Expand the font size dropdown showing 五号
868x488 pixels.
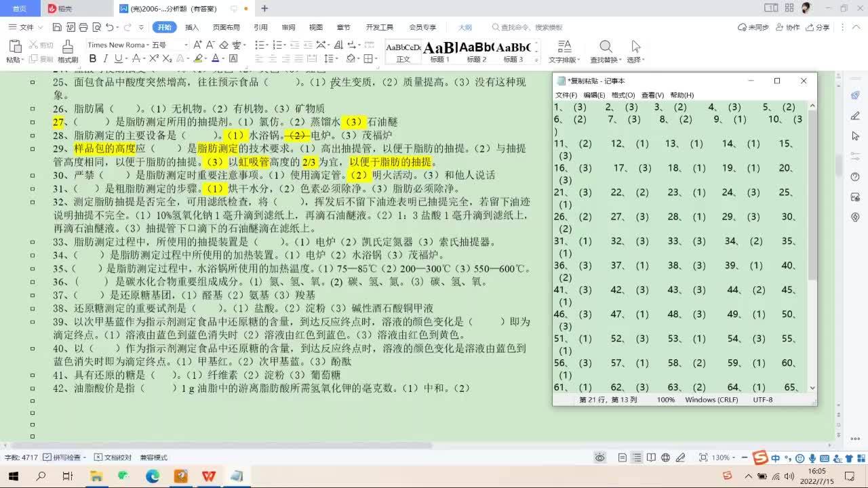pos(184,45)
